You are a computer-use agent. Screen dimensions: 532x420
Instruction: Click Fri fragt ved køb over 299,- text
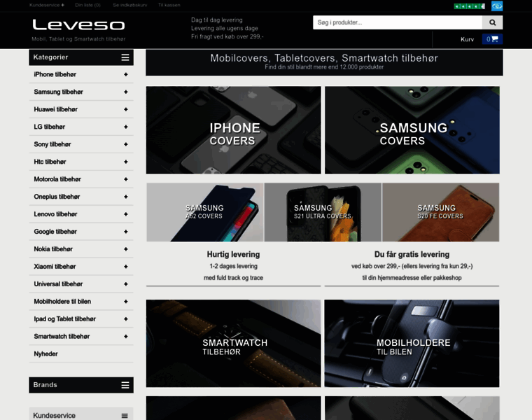pos(227,36)
